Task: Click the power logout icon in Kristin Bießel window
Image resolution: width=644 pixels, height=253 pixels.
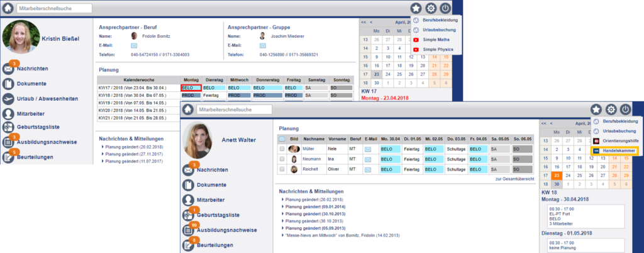Action: coord(445,8)
